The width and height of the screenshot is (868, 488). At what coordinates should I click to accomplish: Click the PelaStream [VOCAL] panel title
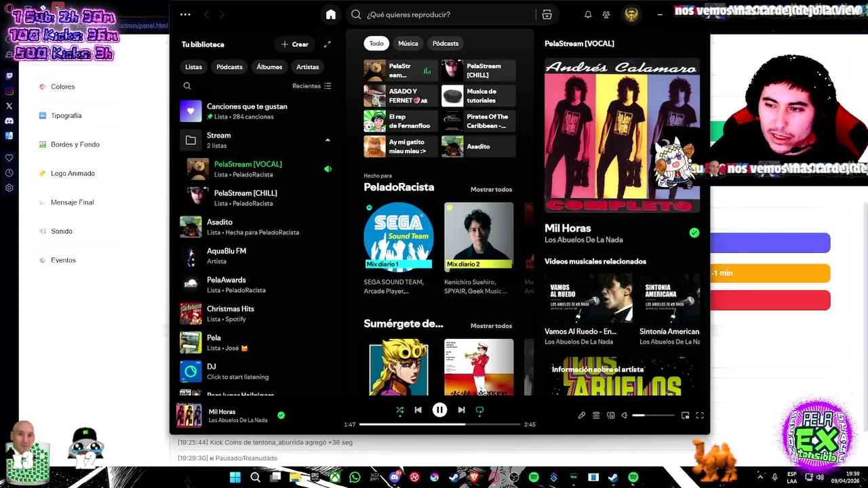[x=579, y=43]
